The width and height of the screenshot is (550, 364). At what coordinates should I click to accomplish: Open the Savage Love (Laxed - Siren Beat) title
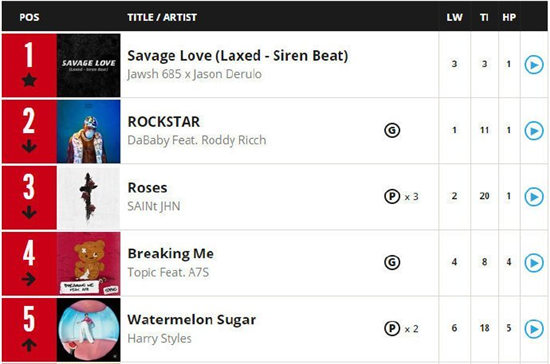(238, 56)
